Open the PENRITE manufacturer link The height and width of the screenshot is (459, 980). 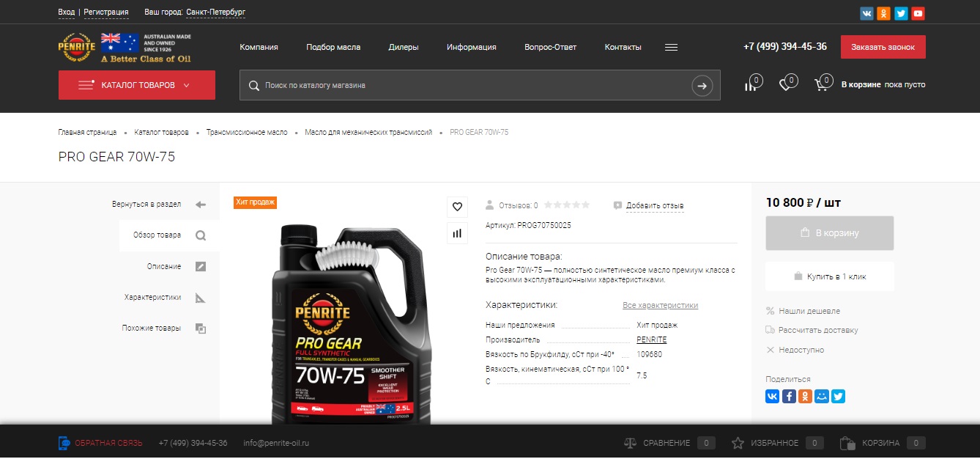(x=652, y=340)
